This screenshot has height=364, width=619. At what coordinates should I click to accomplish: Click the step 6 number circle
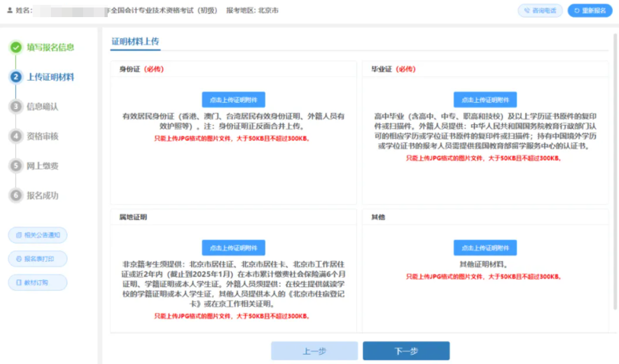16,195
